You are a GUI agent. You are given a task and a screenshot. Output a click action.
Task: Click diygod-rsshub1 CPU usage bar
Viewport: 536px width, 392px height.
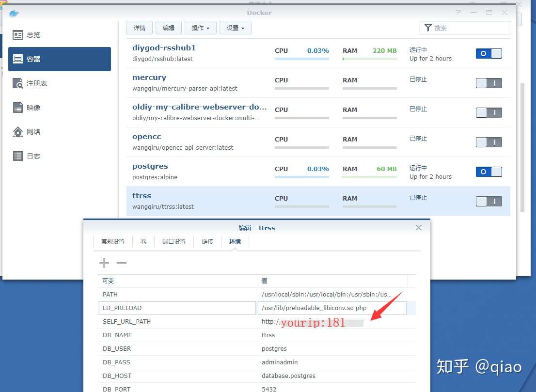click(302, 59)
